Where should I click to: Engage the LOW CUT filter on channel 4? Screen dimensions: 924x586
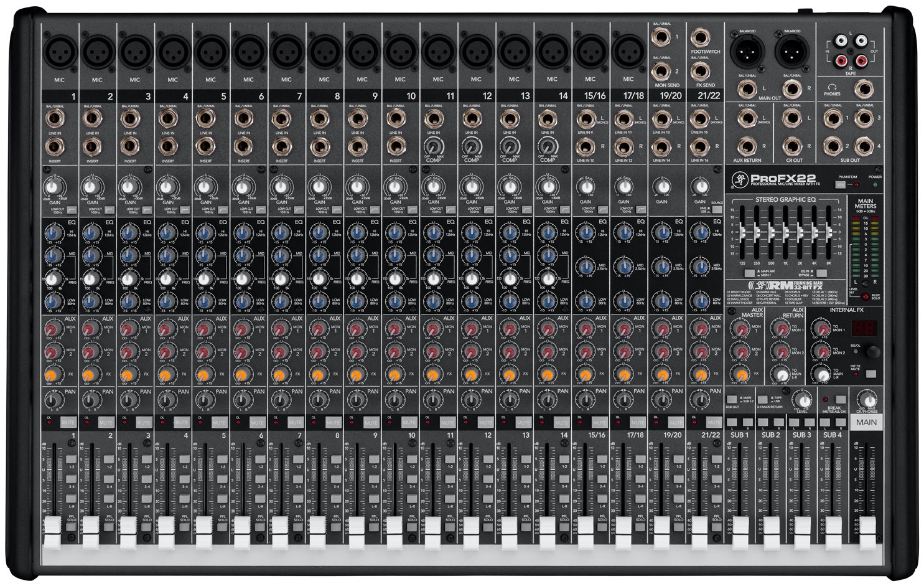pyautogui.click(x=185, y=210)
